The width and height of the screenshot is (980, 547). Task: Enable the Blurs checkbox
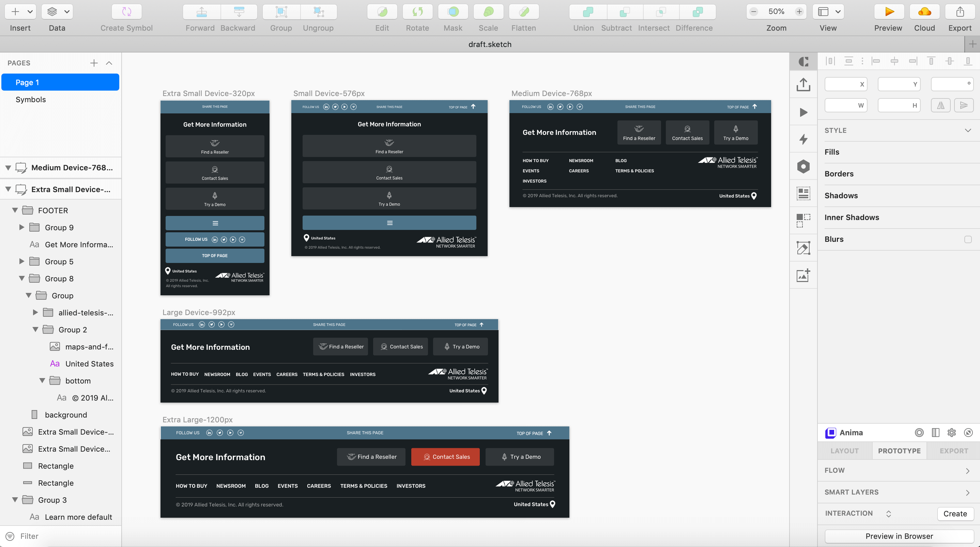click(967, 239)
